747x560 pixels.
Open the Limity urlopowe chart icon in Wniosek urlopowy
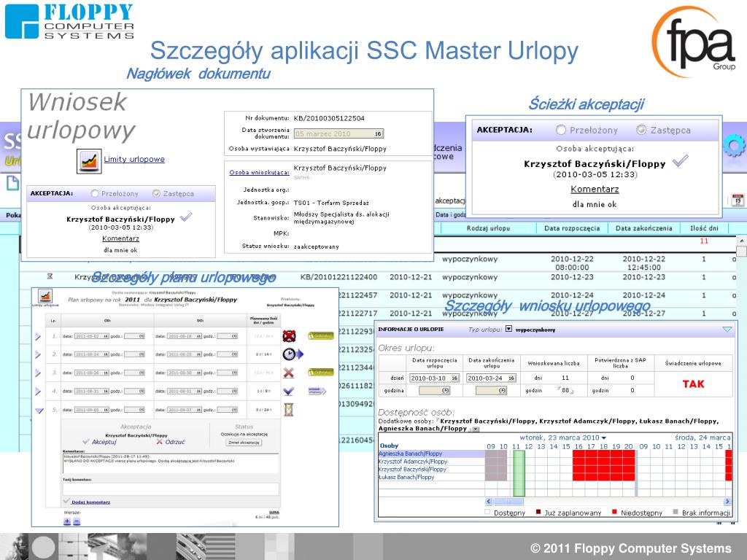coord(89,161)
